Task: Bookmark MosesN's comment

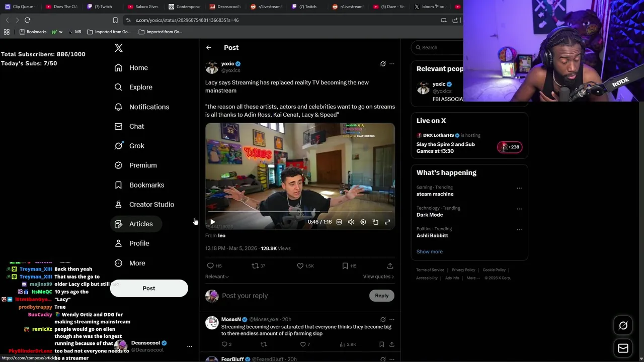Action: (381, 344)
